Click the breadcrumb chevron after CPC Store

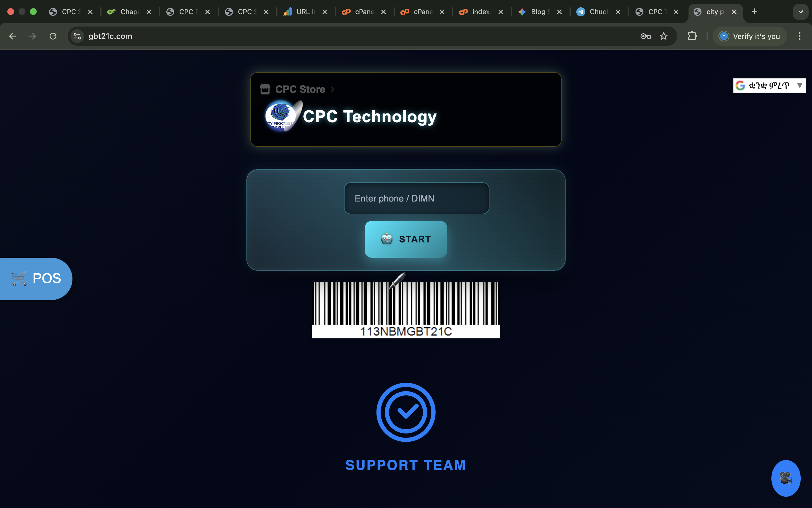click(x=332, y=89)
